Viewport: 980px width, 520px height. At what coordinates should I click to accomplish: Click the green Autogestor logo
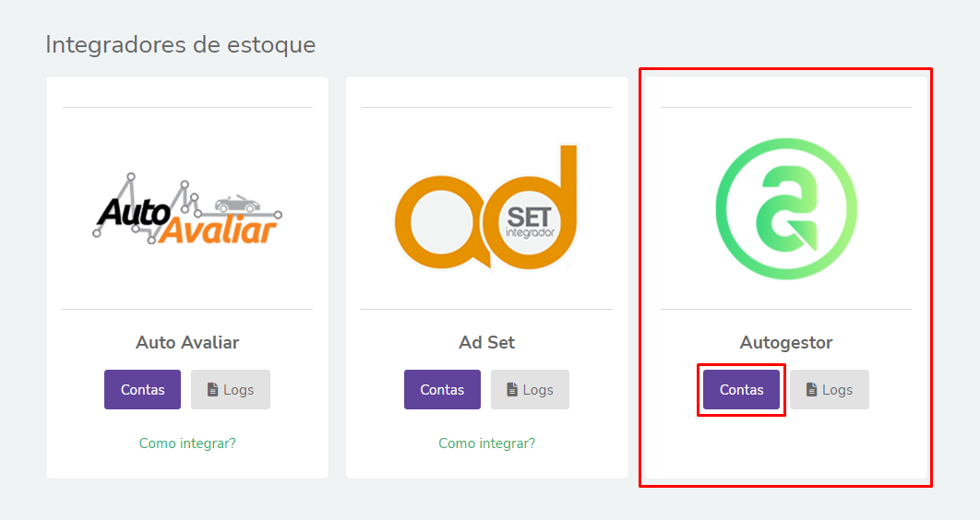[786, 209]
